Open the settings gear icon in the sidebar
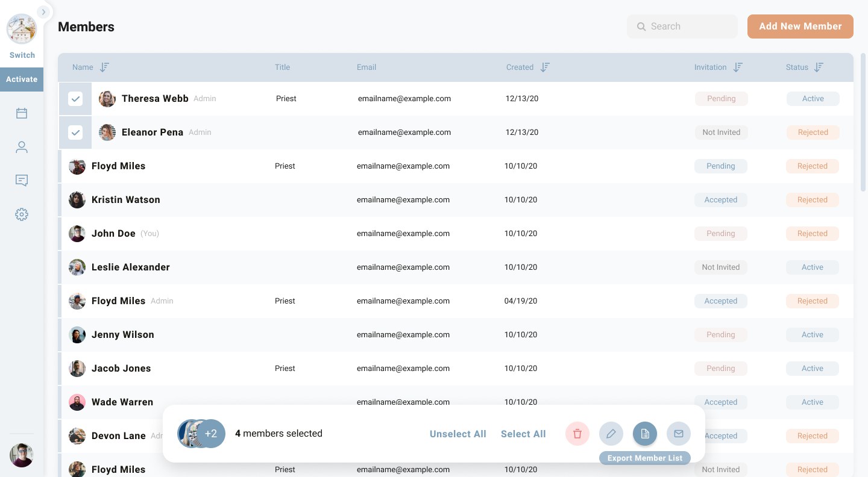This screenshot has height=477, width=868. point(22,214)
